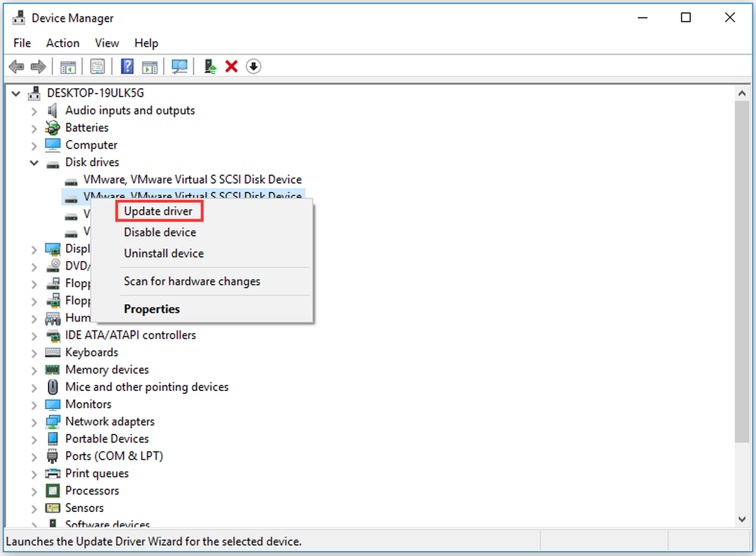Click the red X Uninstall device icon

coord(231,66)
